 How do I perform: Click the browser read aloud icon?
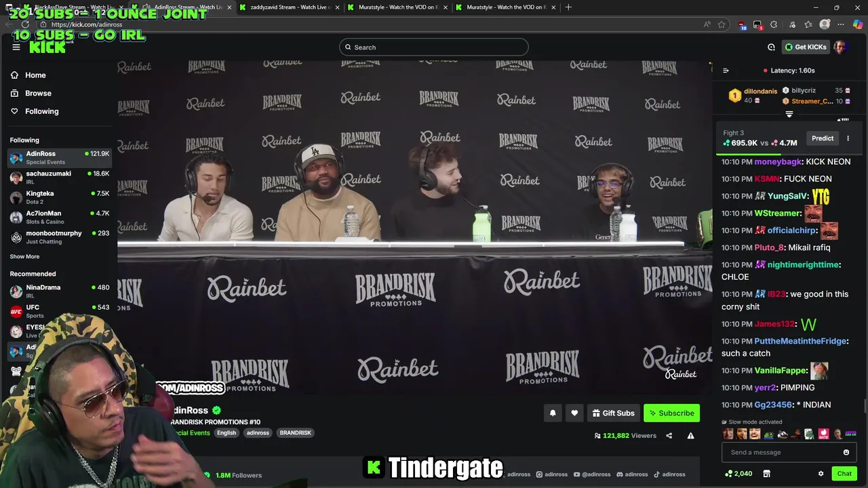(707, 24)
